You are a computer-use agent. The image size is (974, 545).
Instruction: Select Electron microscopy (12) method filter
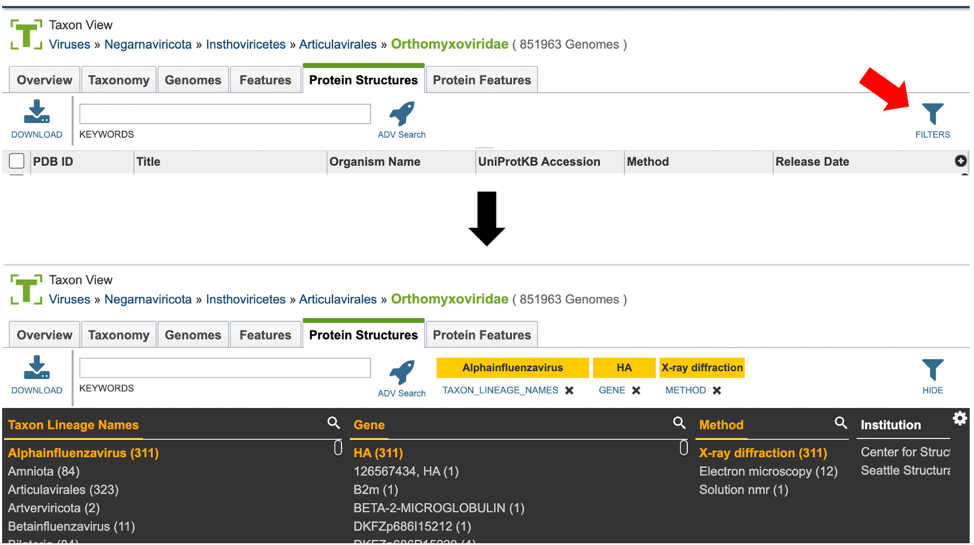tap(768, 471)
